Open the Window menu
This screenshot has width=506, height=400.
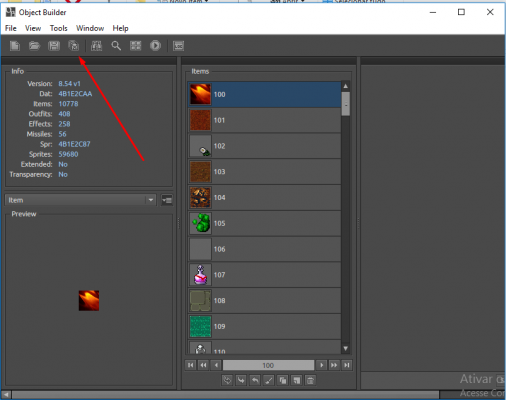pyautogui.click(x=90, y=28)
